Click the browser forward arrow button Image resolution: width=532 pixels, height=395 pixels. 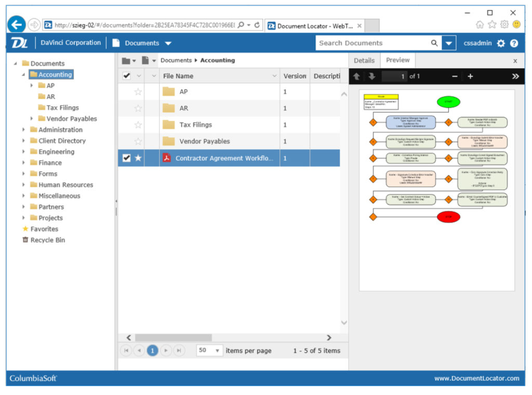pyautogui.click(x=34, y=25)
